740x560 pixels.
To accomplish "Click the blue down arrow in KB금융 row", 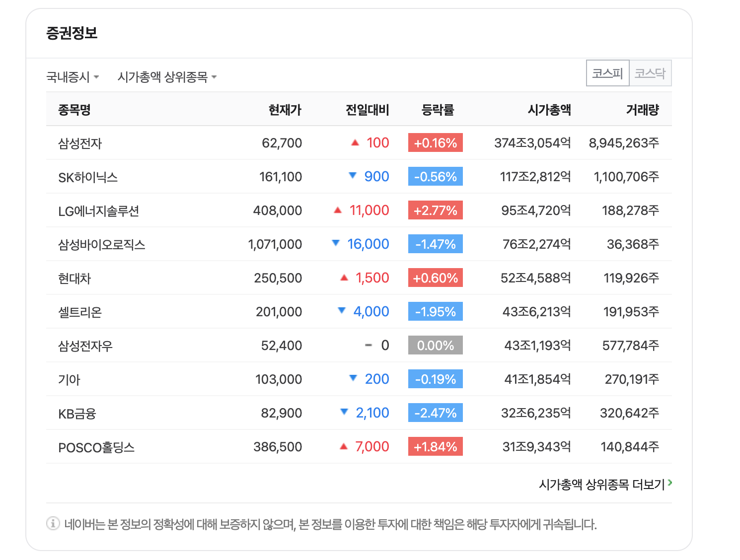I will 344,412.
